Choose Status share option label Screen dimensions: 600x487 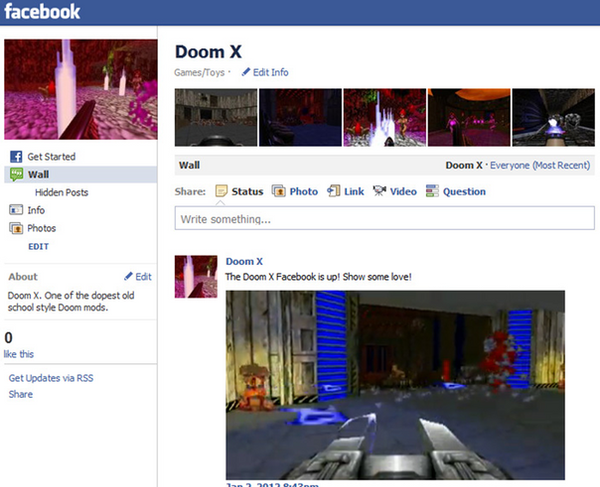point(247,192)
